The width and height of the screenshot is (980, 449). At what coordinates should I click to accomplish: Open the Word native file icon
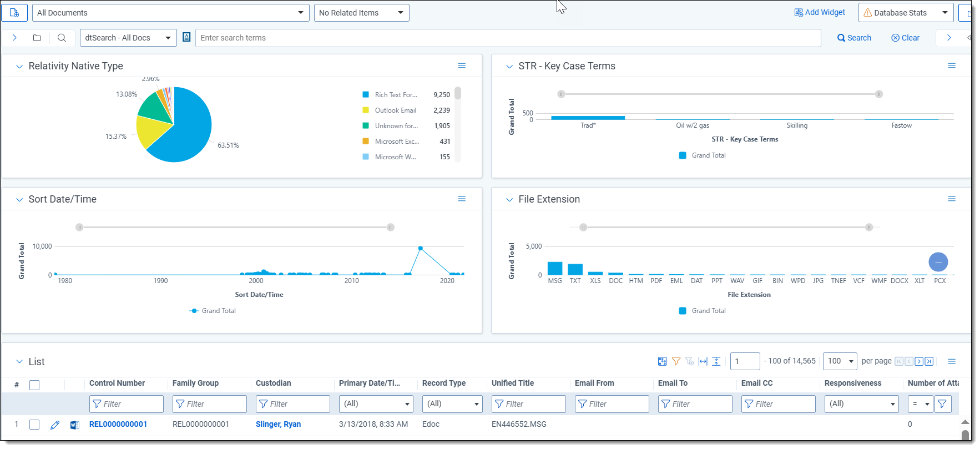click(74, 425)
